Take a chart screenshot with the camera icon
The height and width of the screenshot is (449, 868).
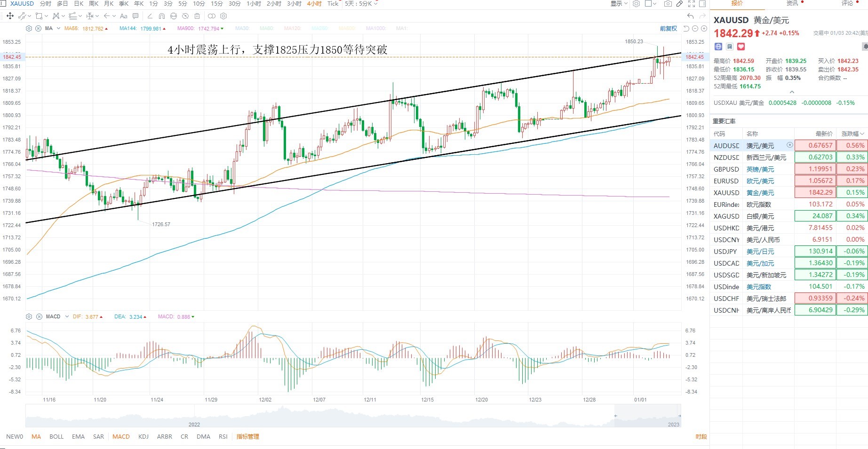(668, 4)
